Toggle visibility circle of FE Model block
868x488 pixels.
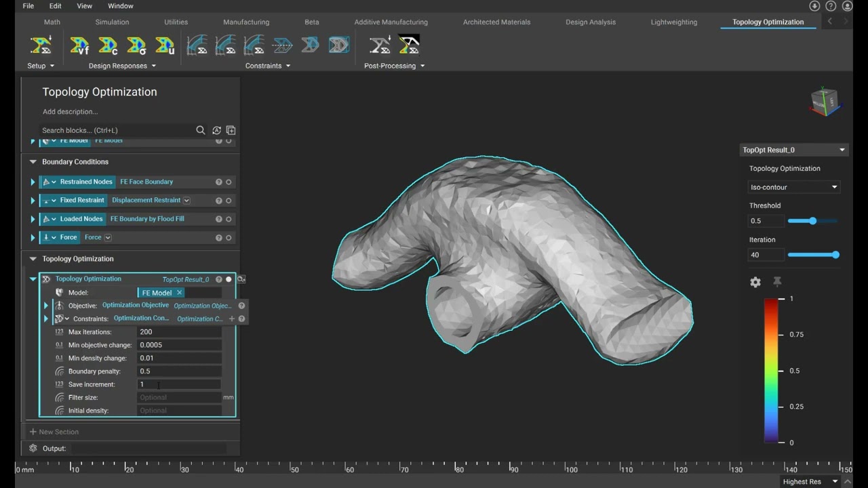point(229,141)
